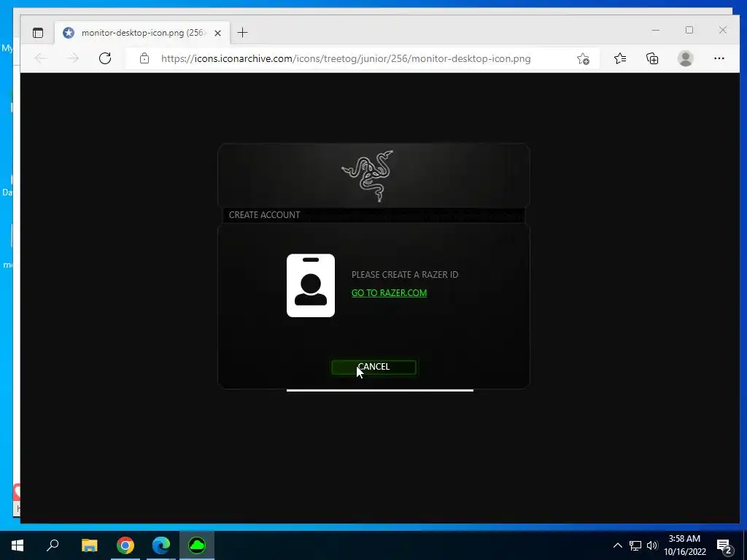747x560 pixels.
Task: Click the Razer ID badge icon
Action: pos(311,285)
